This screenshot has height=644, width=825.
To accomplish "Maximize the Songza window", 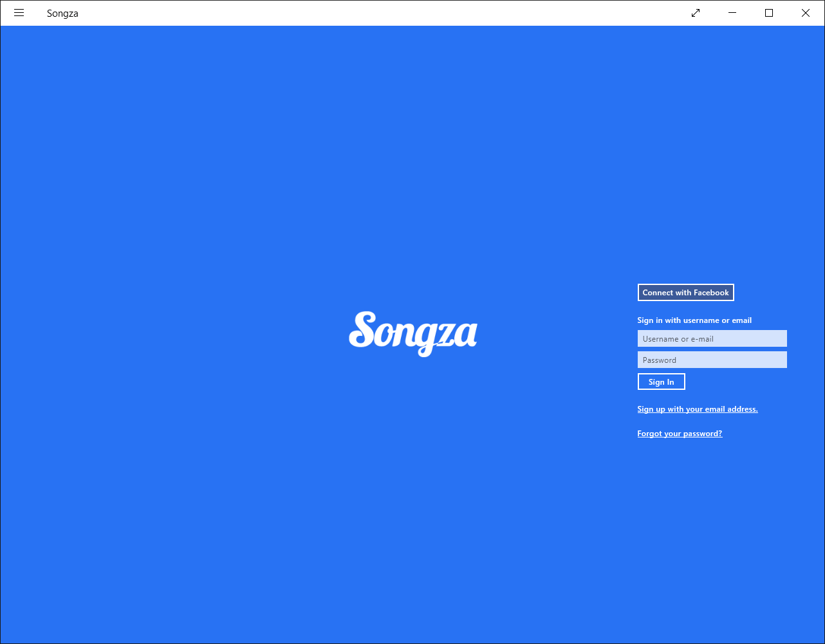I will tap(769, 13).
